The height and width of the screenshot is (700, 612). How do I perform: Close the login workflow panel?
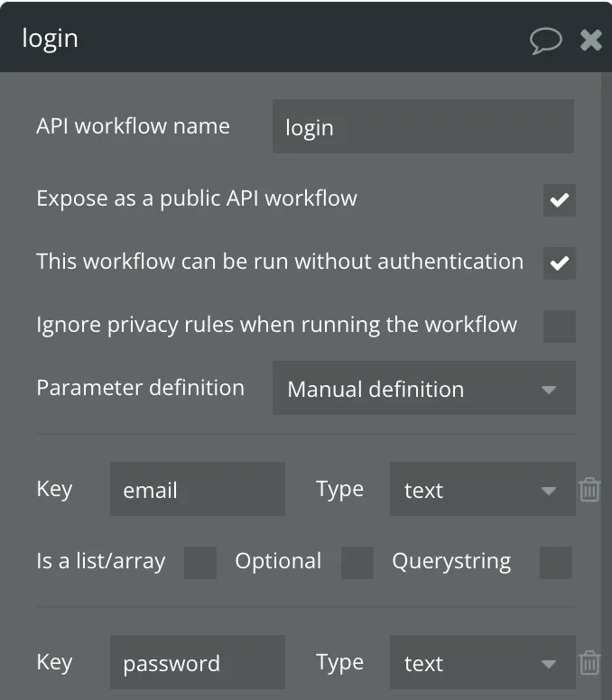point(590,41)
